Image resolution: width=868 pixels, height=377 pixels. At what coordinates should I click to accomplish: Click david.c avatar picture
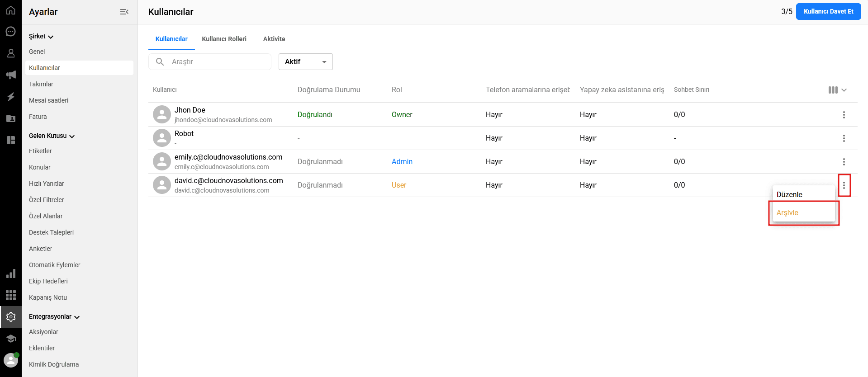pos(162,185)
